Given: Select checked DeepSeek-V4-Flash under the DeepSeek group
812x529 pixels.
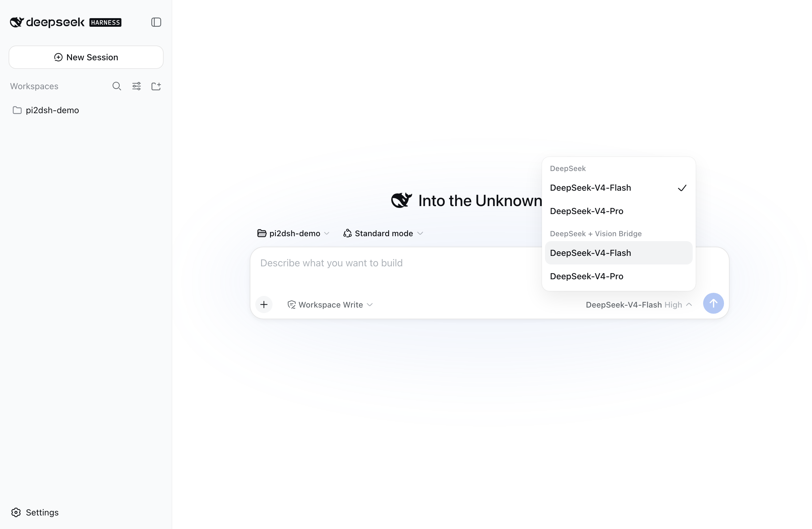Looking at the screenshot, I should (x=618, y=188).
